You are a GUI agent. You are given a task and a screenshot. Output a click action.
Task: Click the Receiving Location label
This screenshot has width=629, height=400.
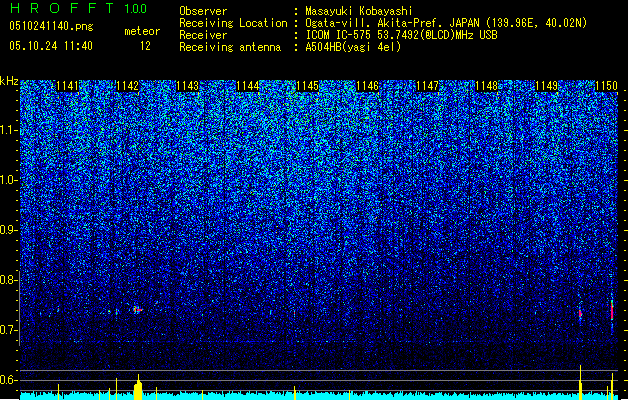(233, 23)
